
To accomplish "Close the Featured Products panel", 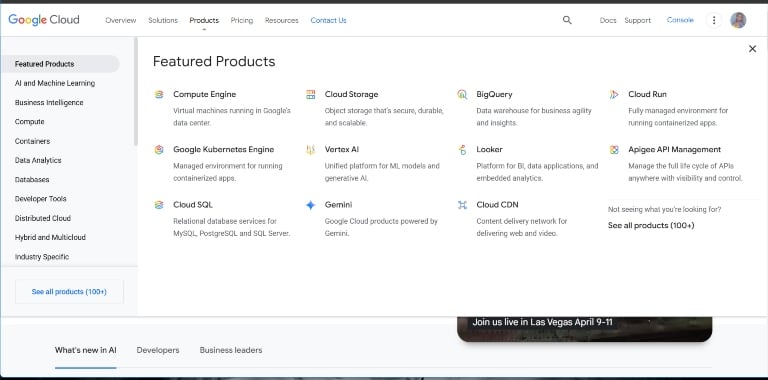I will [x=752, y=48].
